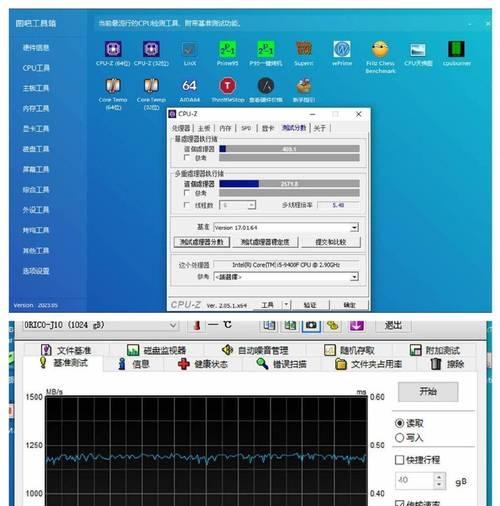This screenshot has height=506, width=500.
Task: Switch to the SPD tab in CPU-Z
Action: [246, 128]
